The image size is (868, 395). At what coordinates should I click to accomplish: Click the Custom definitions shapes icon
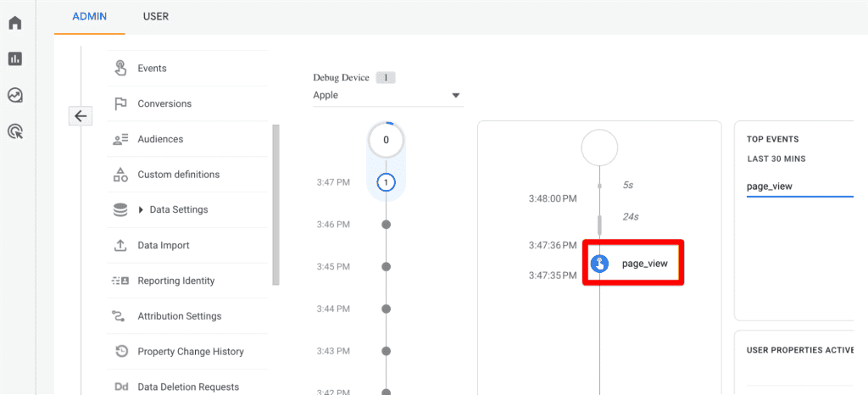[120, 175]
